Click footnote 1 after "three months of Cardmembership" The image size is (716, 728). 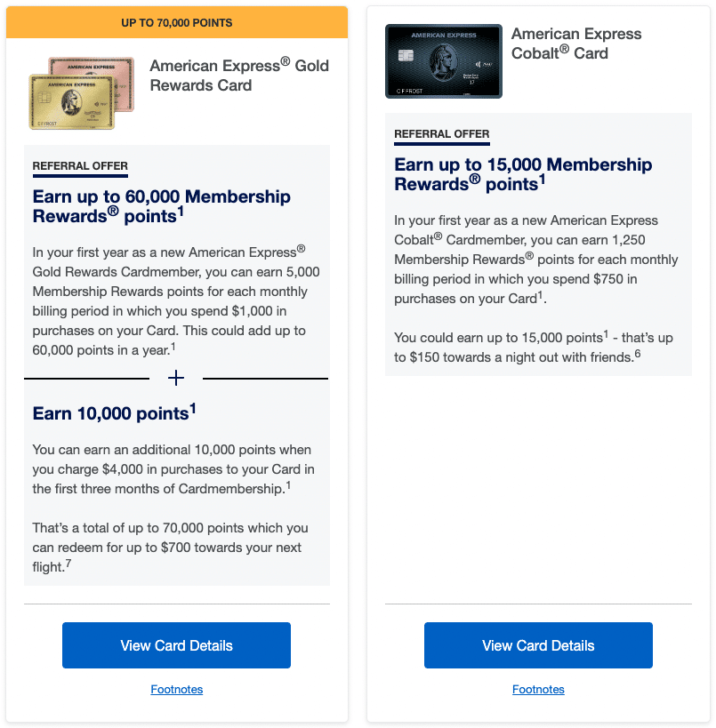tap(288, 485)
